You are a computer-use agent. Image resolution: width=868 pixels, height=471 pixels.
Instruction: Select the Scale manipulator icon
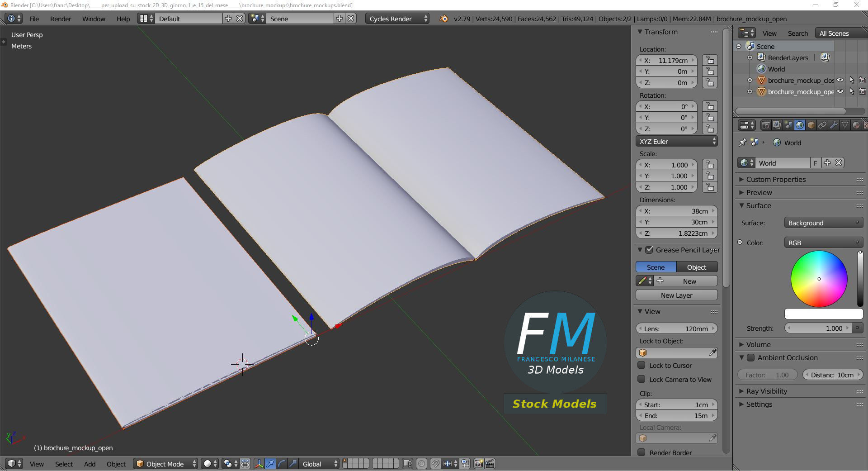coord(293,464)
